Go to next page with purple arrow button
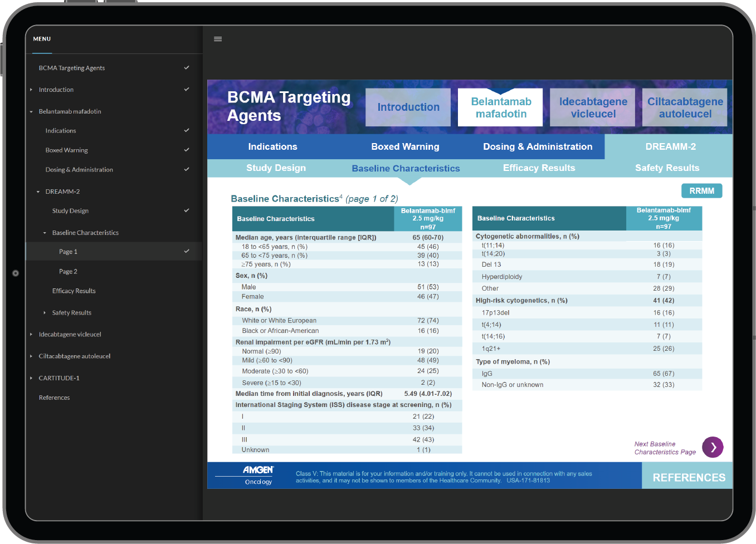This screenshot has height=544, width=756. click(x=713, y=447)
